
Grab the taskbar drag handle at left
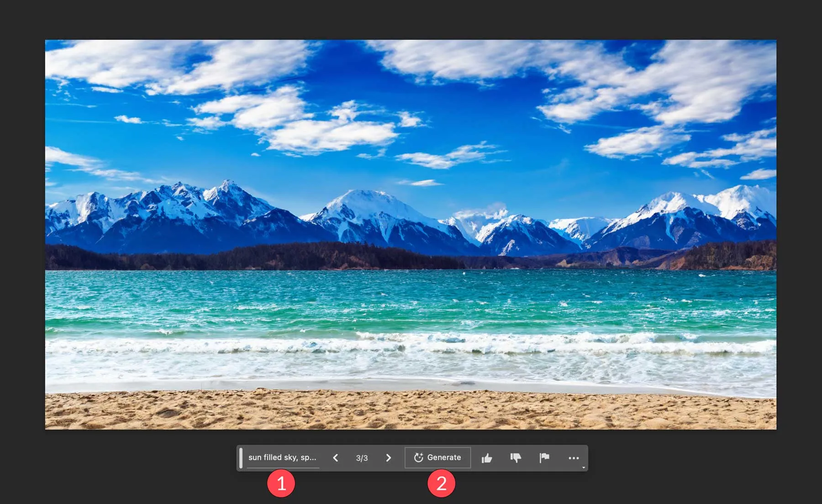click(241, 458)
